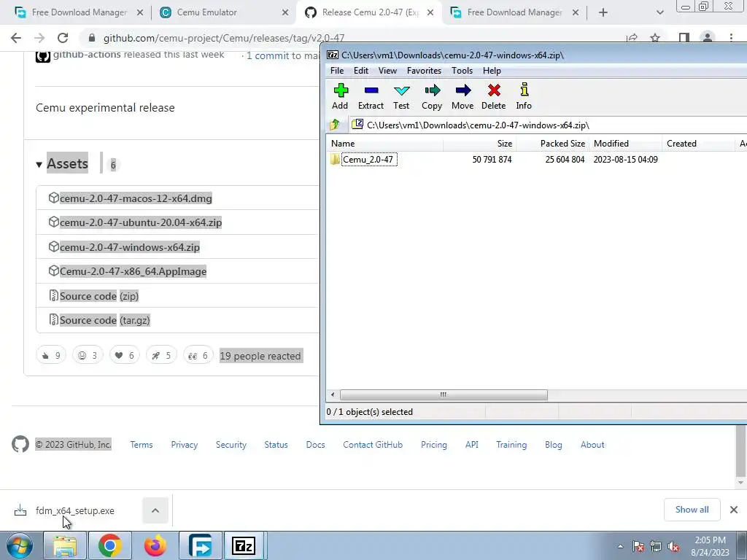Click the eyes reaction with 6

(198, 355)
